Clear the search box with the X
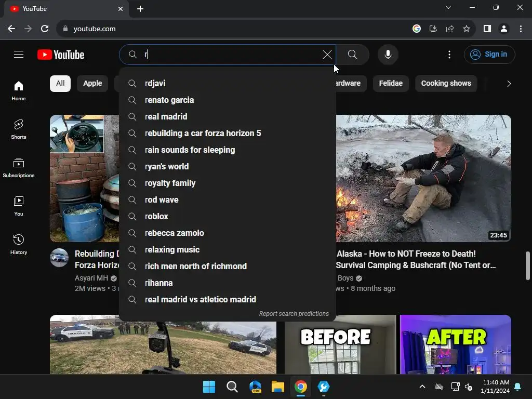Viewport: 532px width, 399px height. (327, 55)
